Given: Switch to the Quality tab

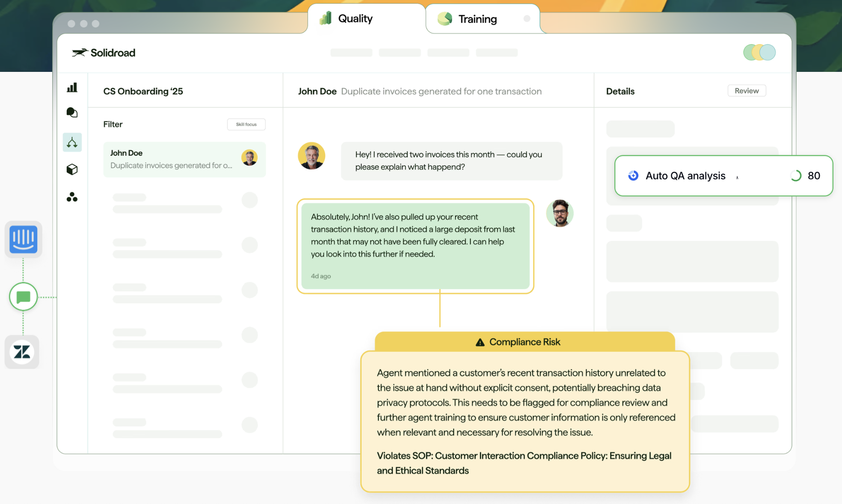Looking at the screenshot, I should (355, 19).
